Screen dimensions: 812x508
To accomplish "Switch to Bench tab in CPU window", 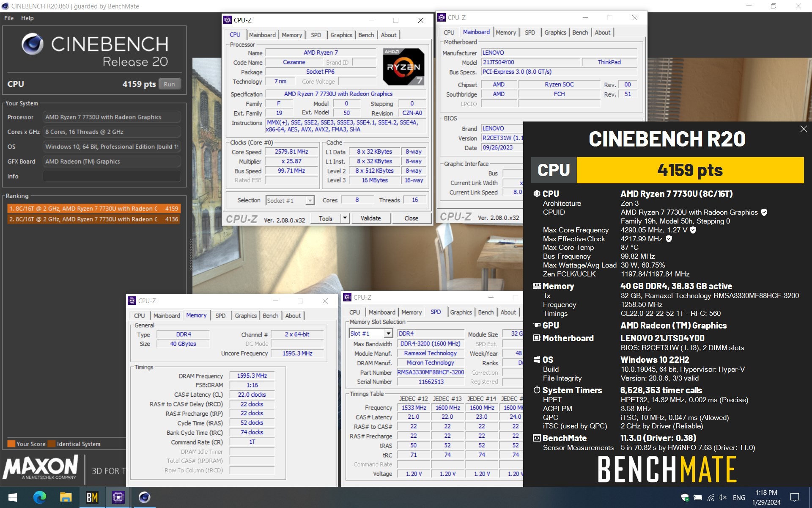I will [x=366, y=35].
